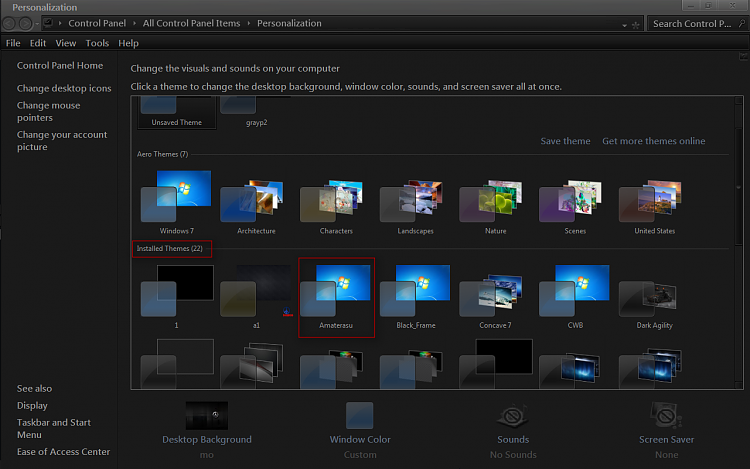Open the File menu
The image size is (750, 469).
[13, 43]
